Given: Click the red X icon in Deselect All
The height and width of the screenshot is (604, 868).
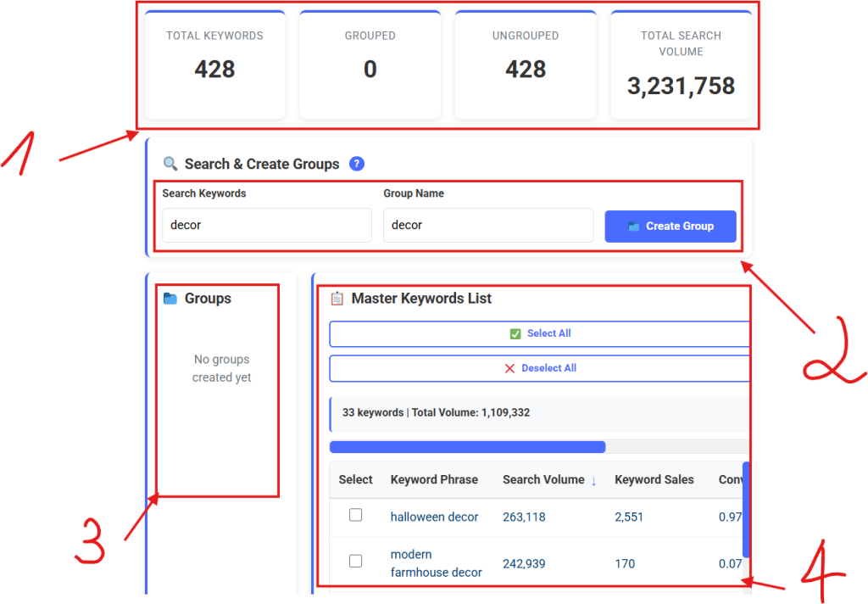Looking at the screenshot, I should pos(509,368).
